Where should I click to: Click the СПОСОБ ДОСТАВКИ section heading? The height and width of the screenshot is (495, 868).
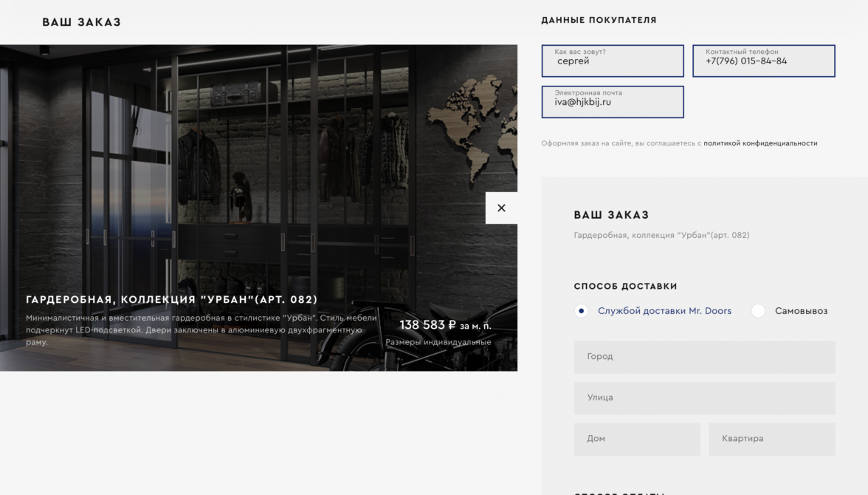625,287
